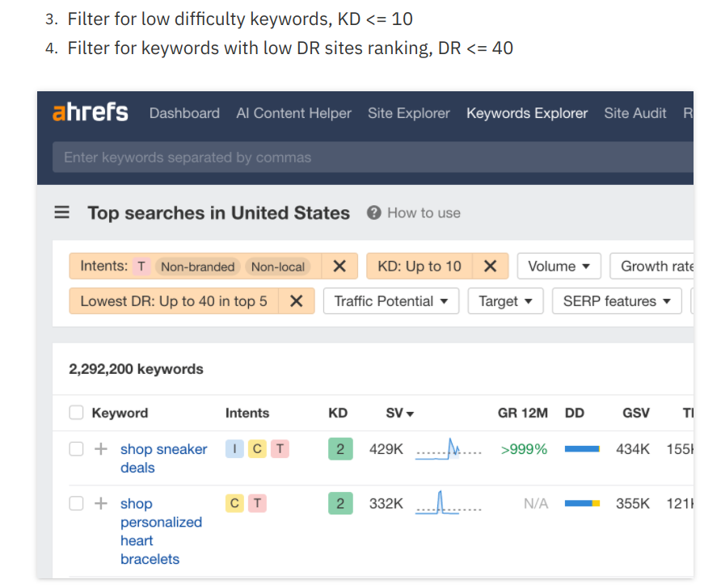Click the question mark help icon
721x588 pixels.
pyautogui.click(x=373, y=212)
